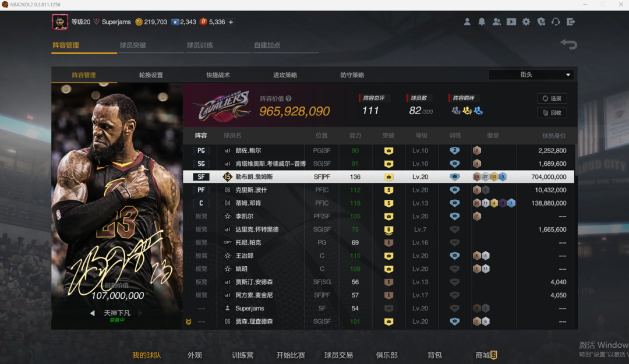The width and height of the screenshot is (629, 364).
Task: Click the LeBron James player card image
Action: [117, 206]
